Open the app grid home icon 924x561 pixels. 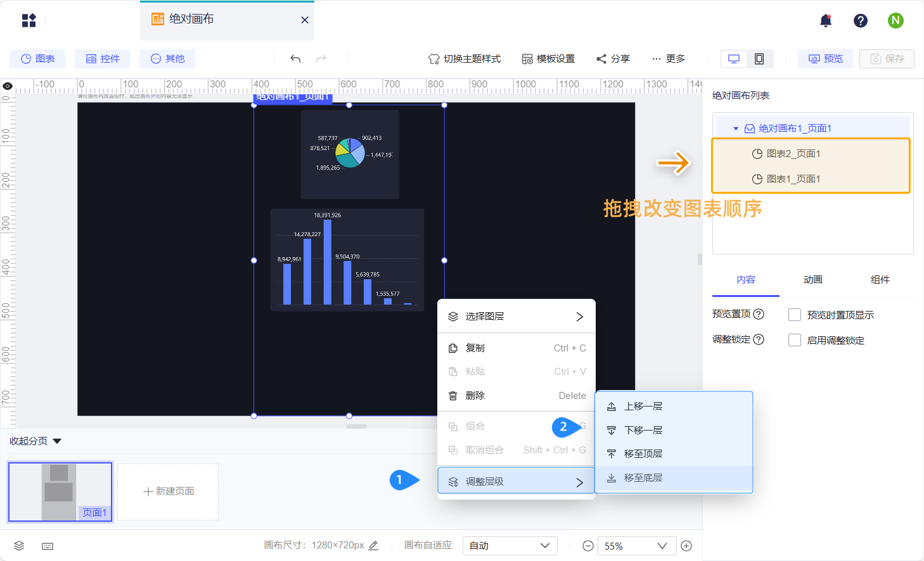(x=29, y=20)
